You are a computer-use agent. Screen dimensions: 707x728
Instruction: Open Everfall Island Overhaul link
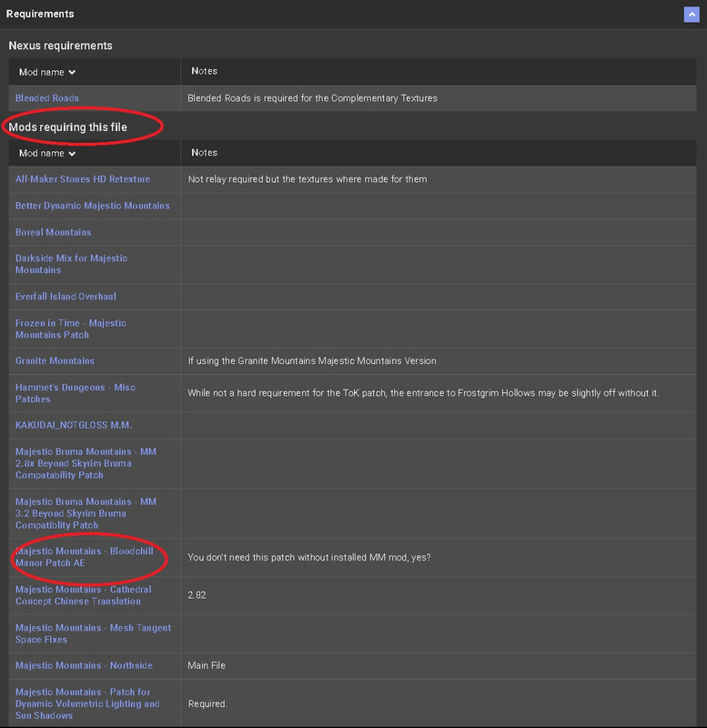(x=66, y=297)
